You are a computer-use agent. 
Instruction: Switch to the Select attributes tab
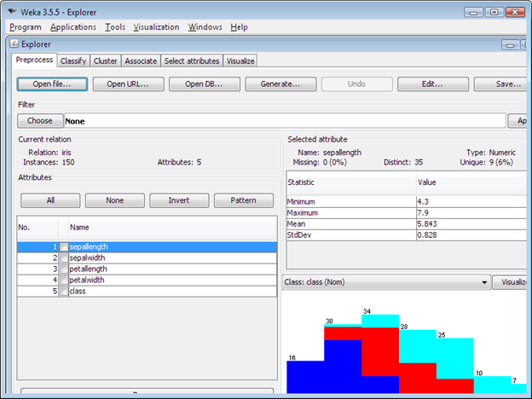192,61
